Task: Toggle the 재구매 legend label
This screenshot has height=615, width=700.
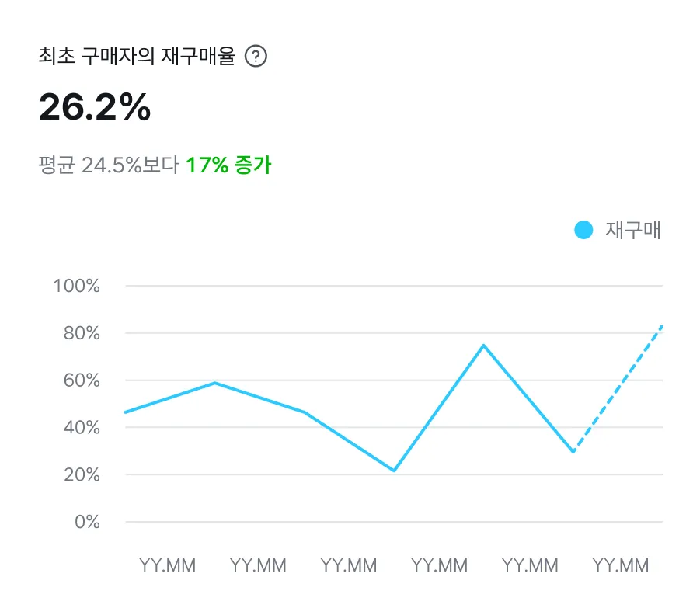Action: coord(633,230)
